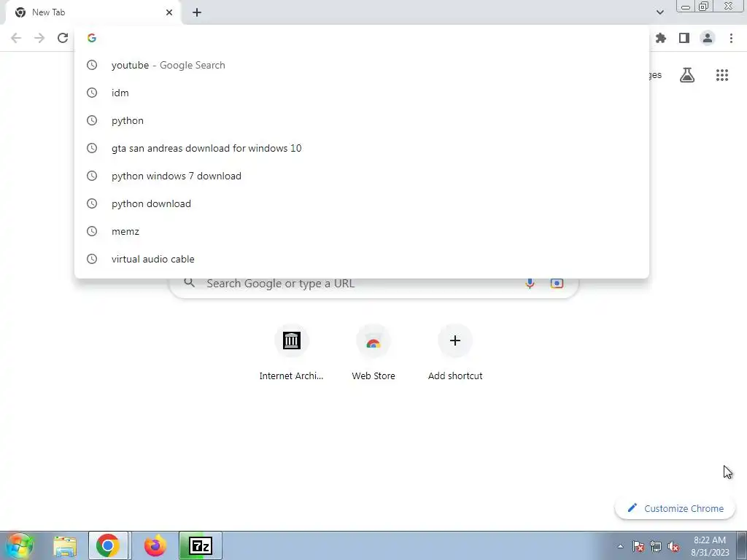Image resolution: width=747 pixels, height=560 pixels.
Task: Open the Extensions puzzle icon
Action: tap(661, 38)
